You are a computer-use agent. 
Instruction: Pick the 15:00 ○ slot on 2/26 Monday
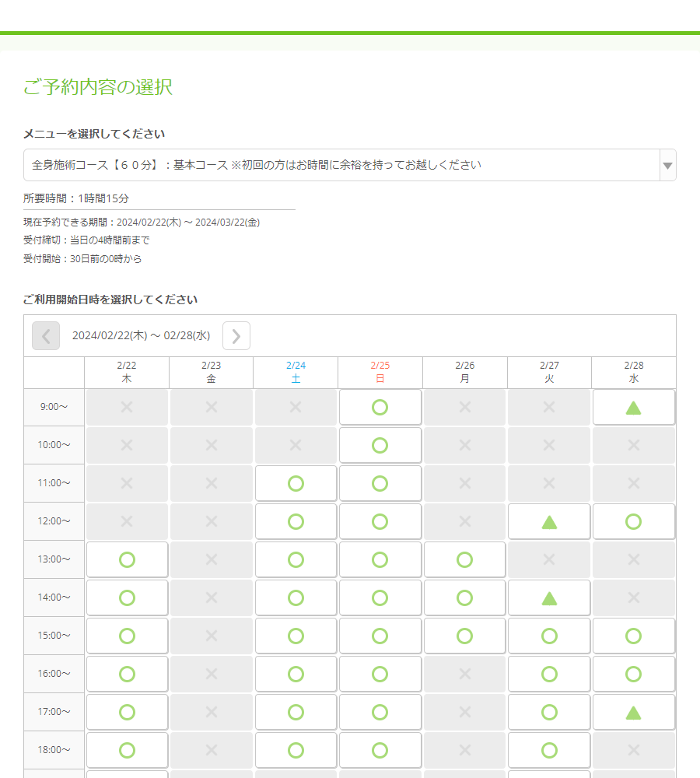(x=464, y=636)
